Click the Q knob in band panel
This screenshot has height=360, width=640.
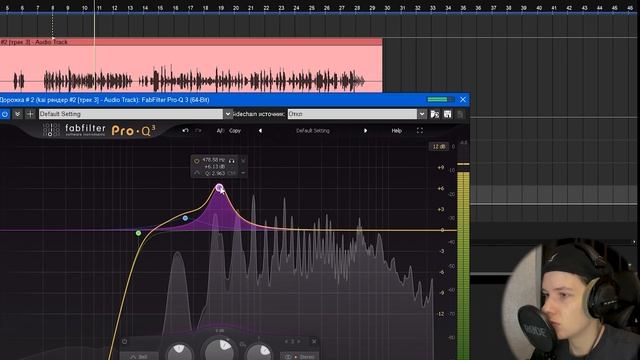coord(260,352)
